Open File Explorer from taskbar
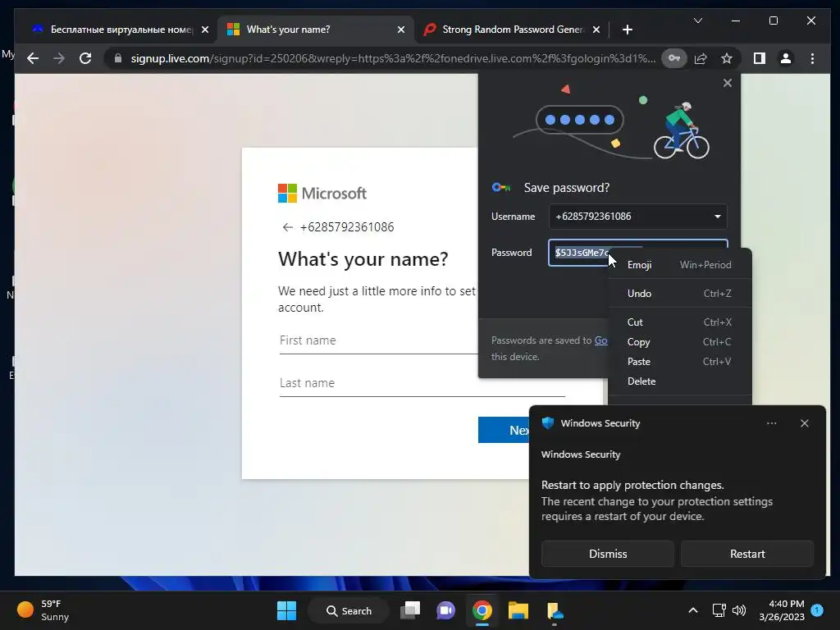Viewport: 840px width, 630px height. point(518,610)
